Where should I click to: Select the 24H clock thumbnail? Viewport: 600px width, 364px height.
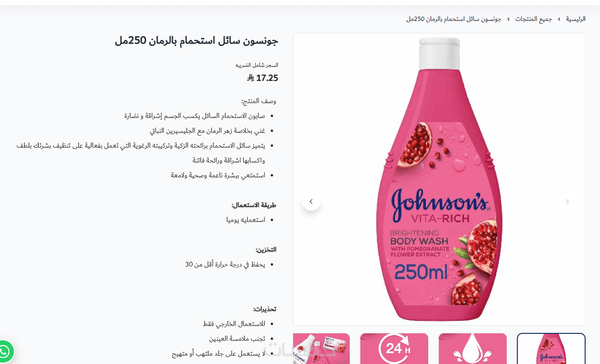click(394, 349)
